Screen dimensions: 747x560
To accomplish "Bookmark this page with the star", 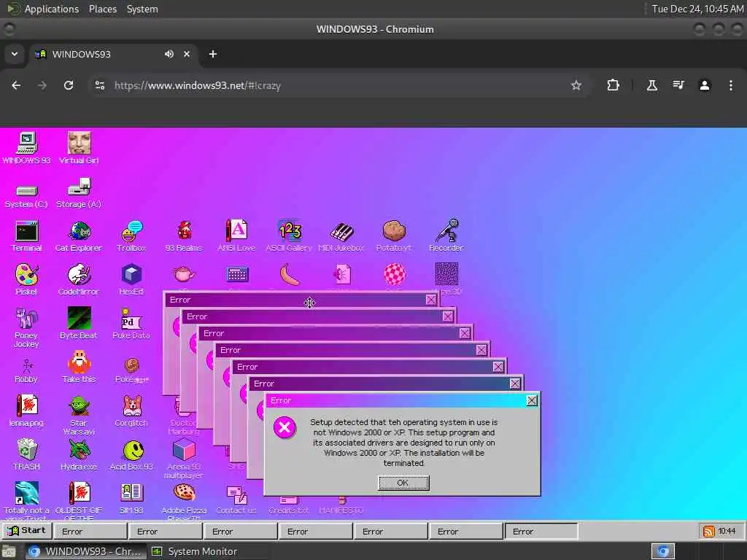I will click(576, 85).
